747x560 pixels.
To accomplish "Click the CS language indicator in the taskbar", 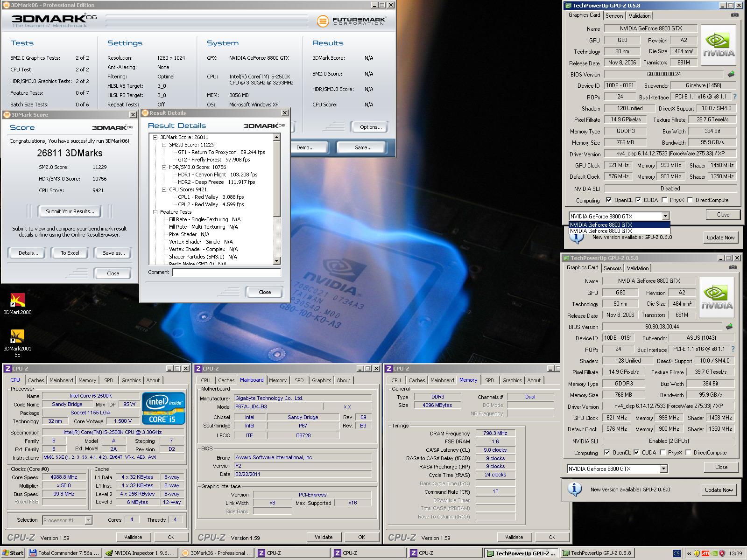I will pyautogui.click(x=677, y=553).
